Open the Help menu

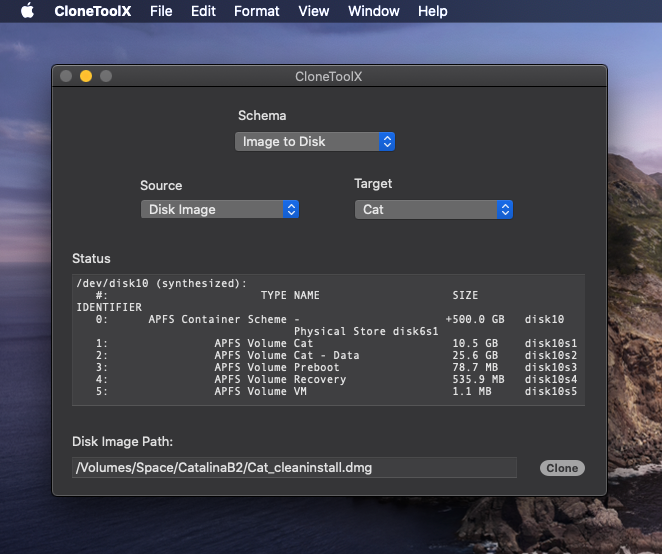click(x=432, y=11)
